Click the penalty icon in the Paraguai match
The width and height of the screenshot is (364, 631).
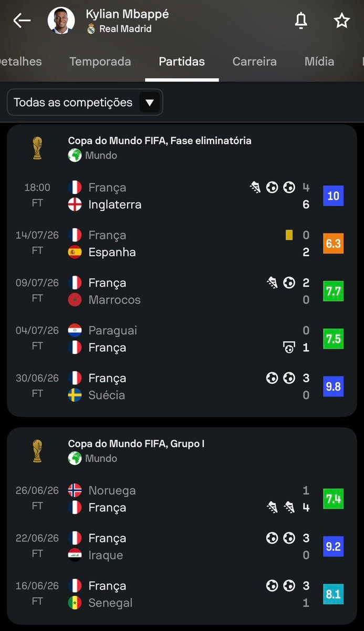(289, 348)
